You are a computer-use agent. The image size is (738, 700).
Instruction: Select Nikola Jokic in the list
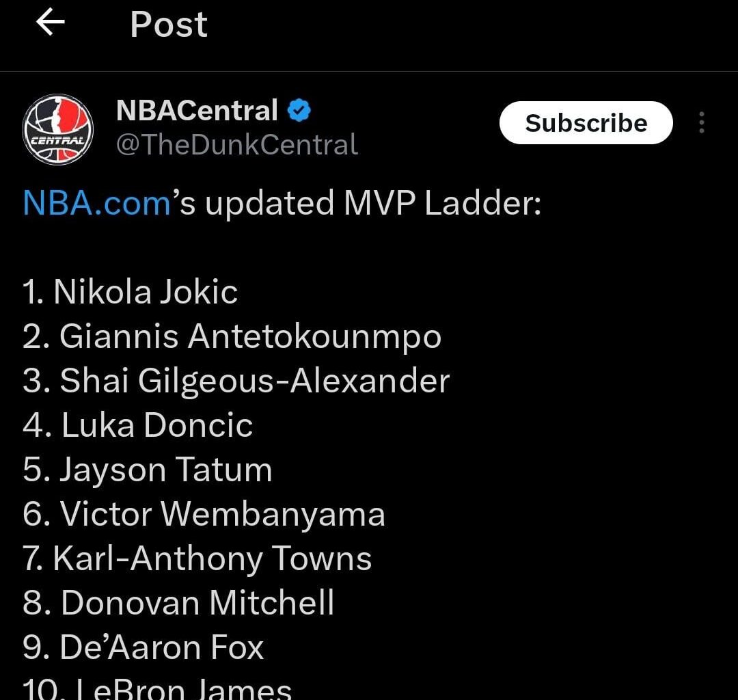[130, 291]
